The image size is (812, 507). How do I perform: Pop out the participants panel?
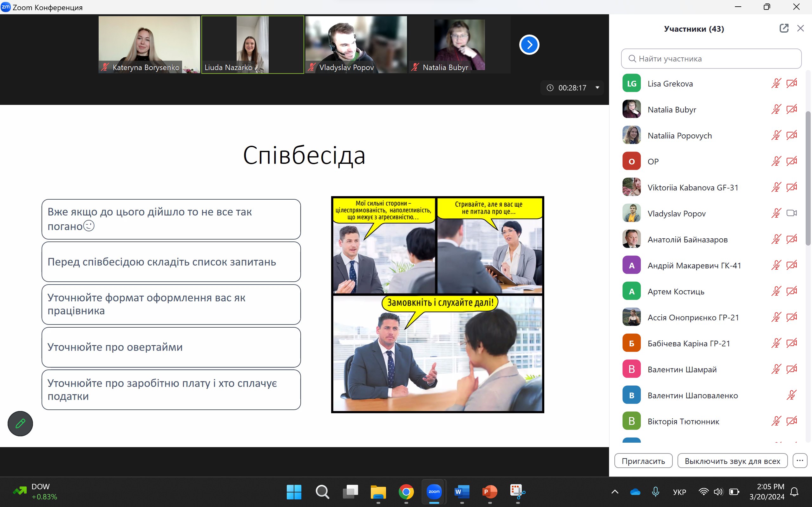(x=784, y=29)
